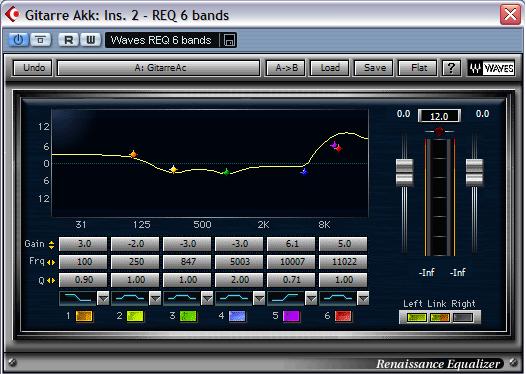Click band 1 low shelf filter shape icon
This screenshot has height=374, width=526.
click(x=78, y=298)
